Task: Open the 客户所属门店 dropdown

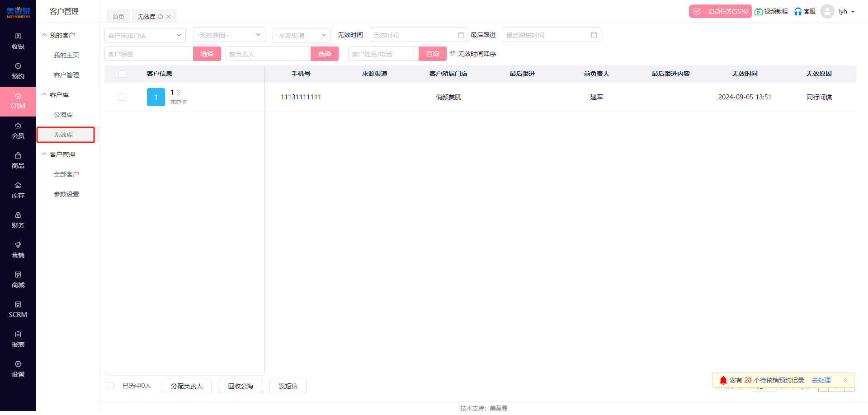Action: (x=145, y=35)
